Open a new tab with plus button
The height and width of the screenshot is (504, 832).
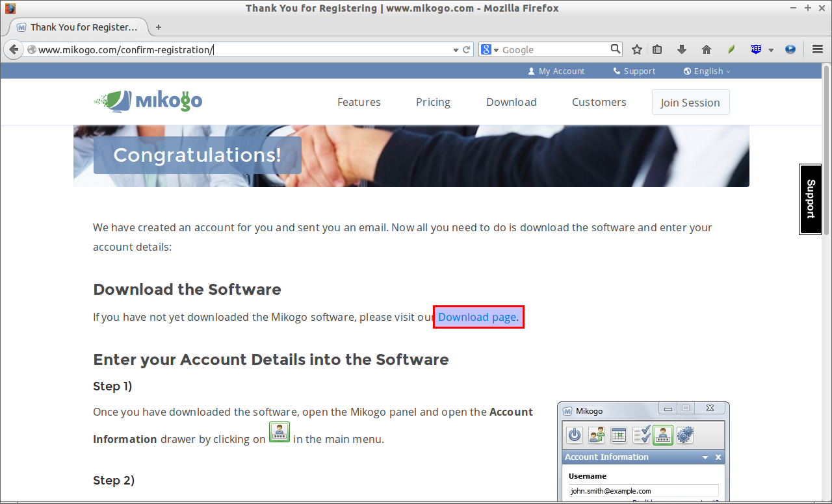click(x=159, y=27)
